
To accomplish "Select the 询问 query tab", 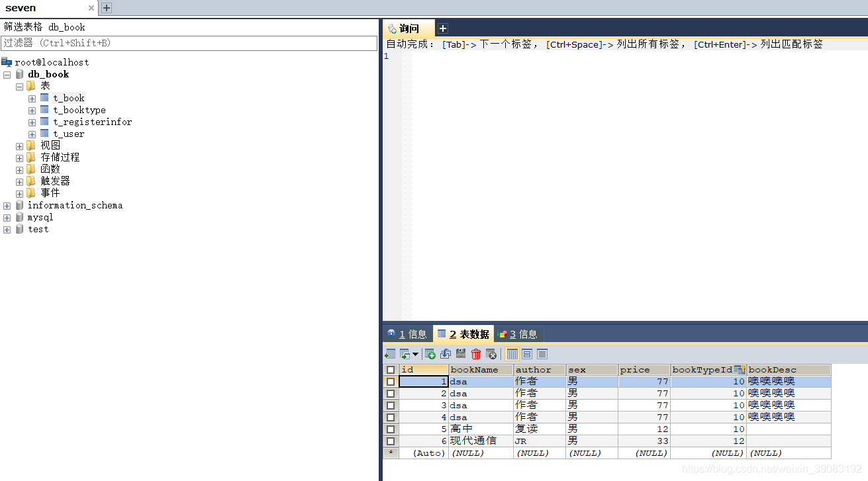I will [x=409, y=28].
